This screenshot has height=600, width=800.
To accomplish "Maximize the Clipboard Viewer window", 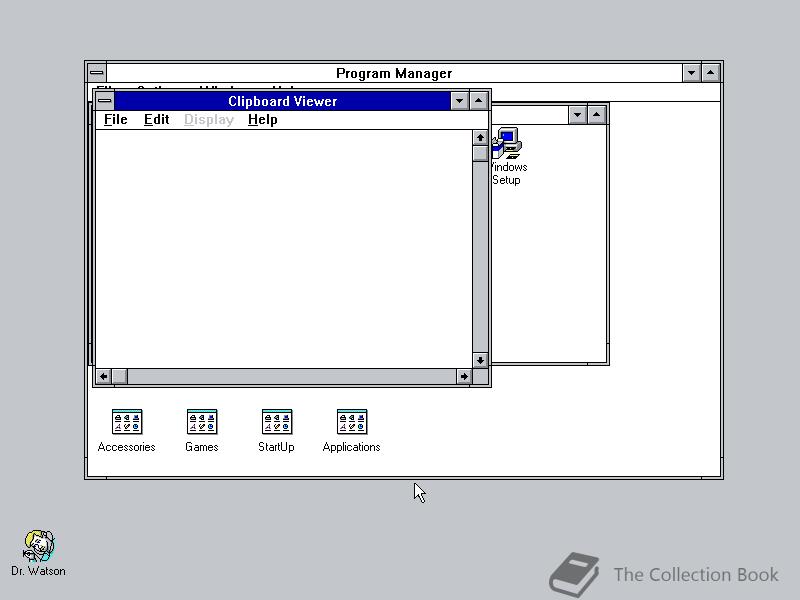I will [x=479, y=101].
